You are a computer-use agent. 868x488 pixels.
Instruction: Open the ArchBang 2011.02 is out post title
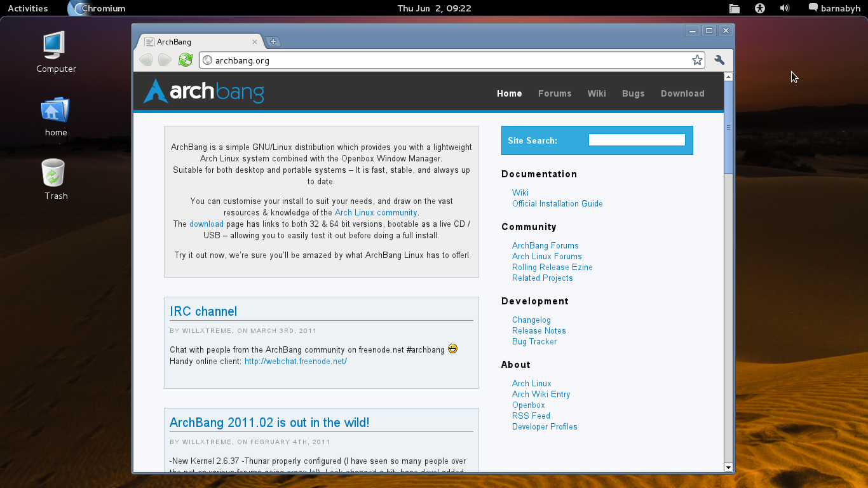click(269, 423)
